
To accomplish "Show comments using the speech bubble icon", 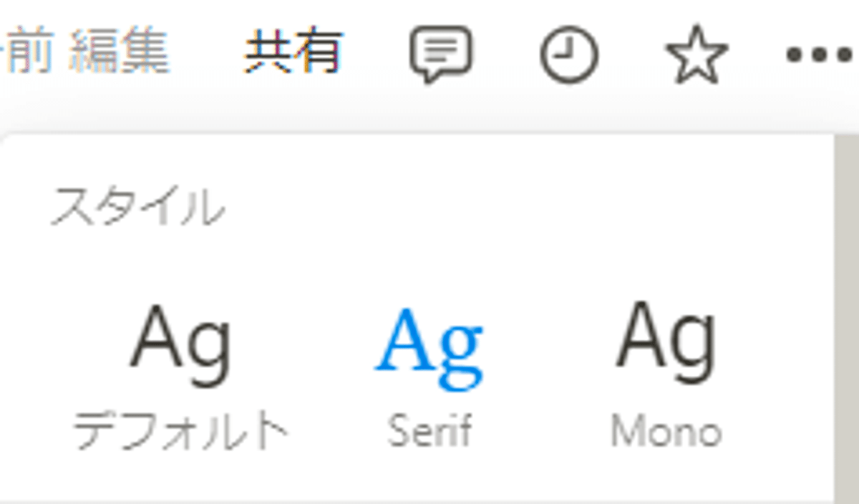I will (x=440, y=54).
